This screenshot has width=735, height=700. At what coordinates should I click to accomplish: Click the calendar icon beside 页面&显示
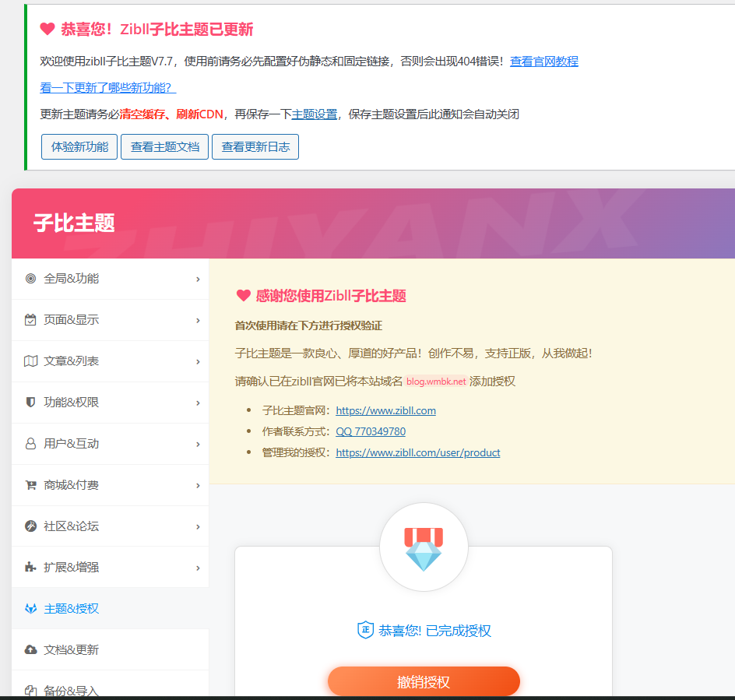coord(30,320)
